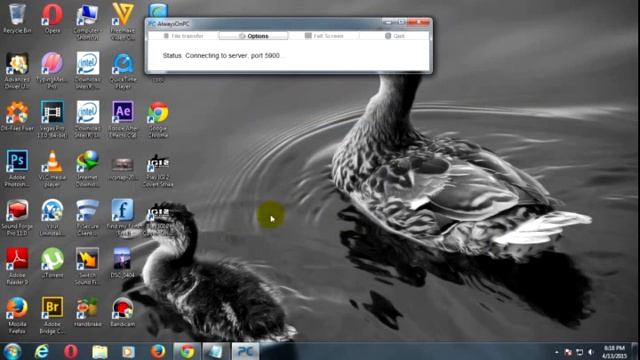This screenshot has width=640, height=360.
Task: Launch Mozilla Firefox desktop shortcut
Action: click(17, 316)
